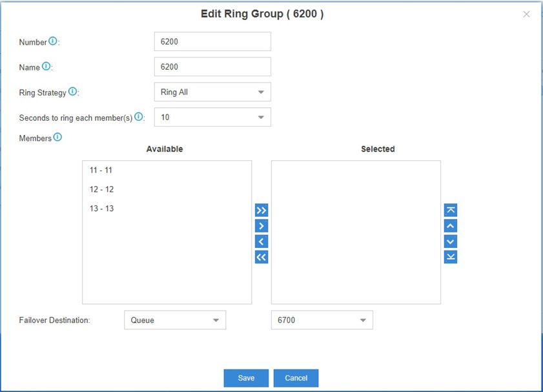Open Failover Destination type dropdown showing Queue
Screen dimensions: 543x392
pos(175,320)
